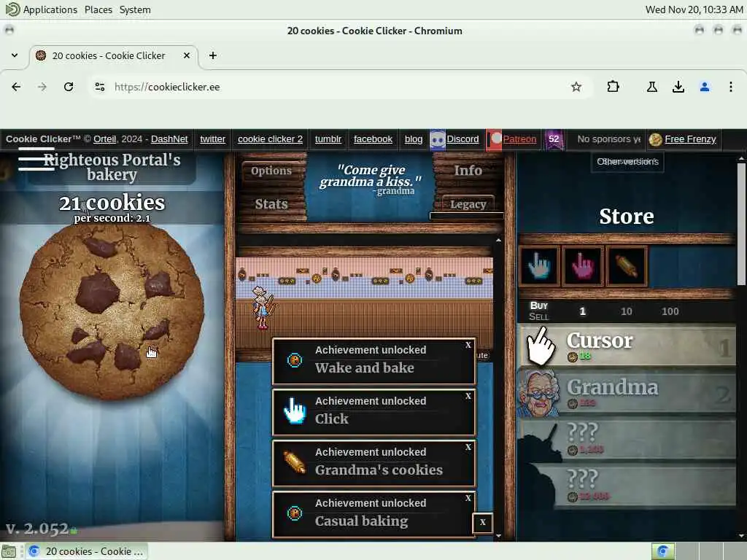Image resolution: width=747 pixels, height=560 pixels.
Task: Dismiss the Click achievement notification
Action: pos(468,396)
